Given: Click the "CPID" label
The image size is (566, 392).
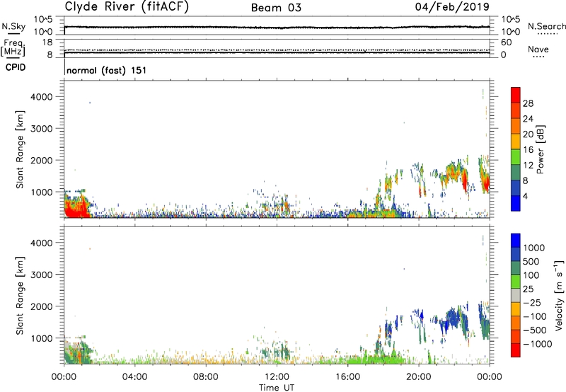Looking at the screenshot, I should click(x=16, y=67).
